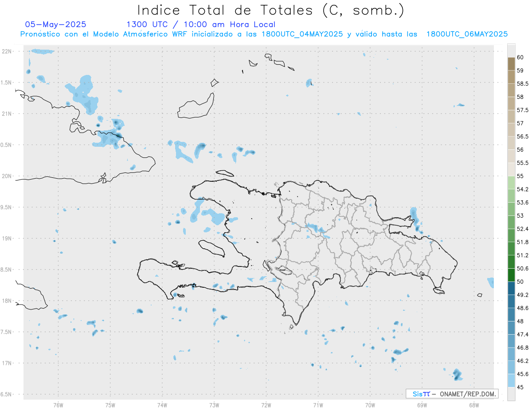Pick the dark green legend swatch between 50 and 50.6
532x411 pixels.
coord(511,275)
